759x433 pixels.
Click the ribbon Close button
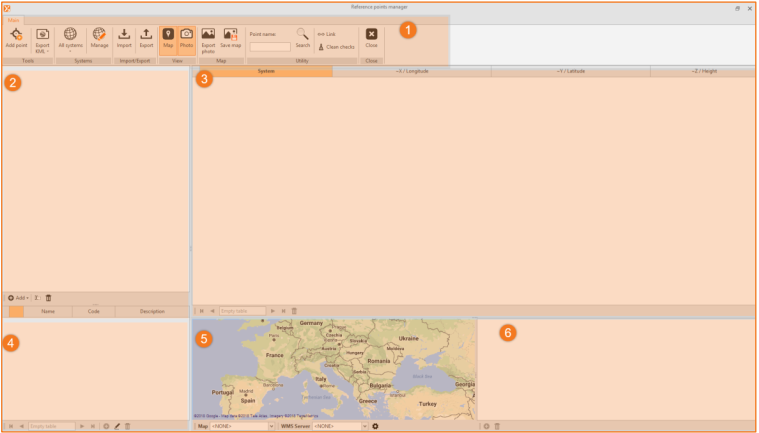(371, 37)
